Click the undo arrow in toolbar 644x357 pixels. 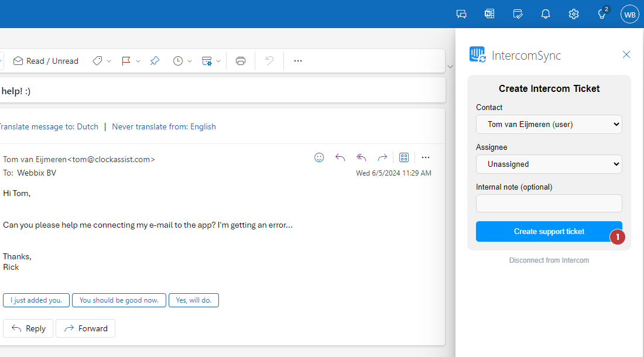(x=269, y=61)
